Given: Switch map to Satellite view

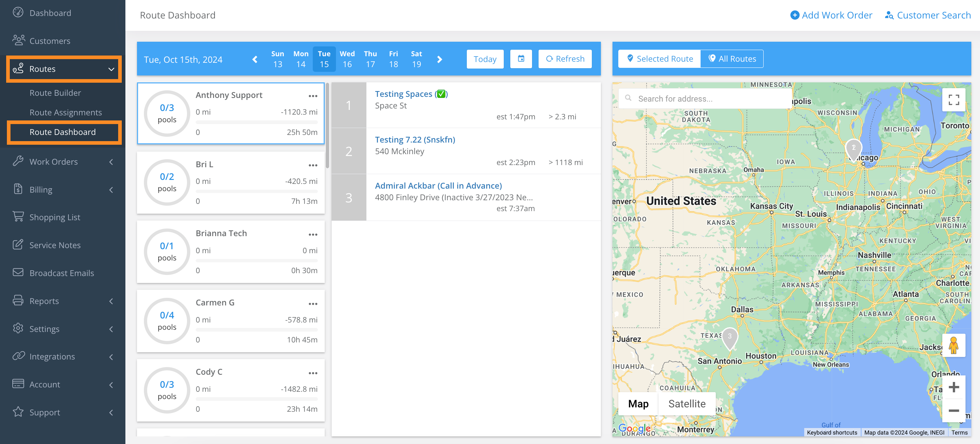Looking at the screenshot, I should tap(687, 404).
